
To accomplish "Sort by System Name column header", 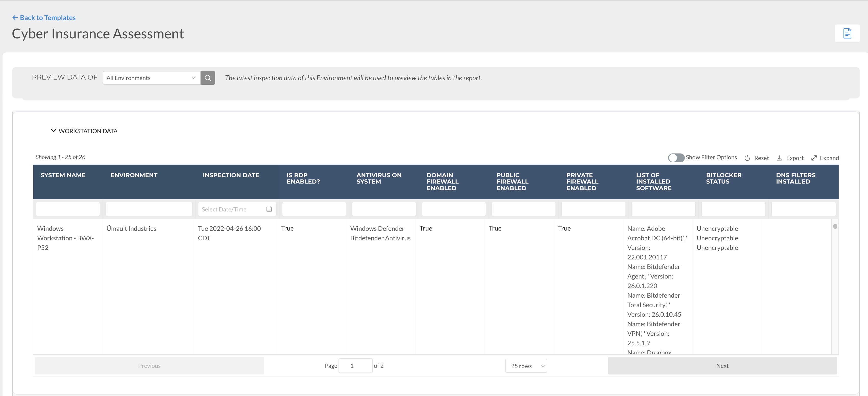I will pos(63,175).
